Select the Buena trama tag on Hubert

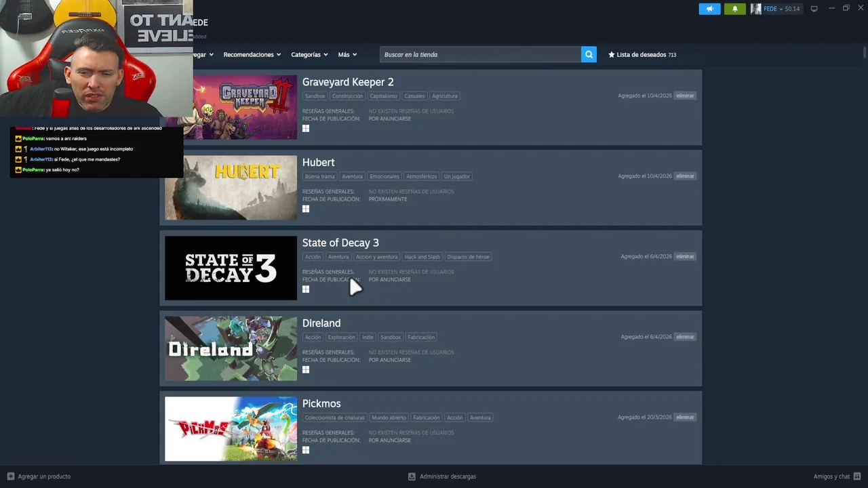319,177
